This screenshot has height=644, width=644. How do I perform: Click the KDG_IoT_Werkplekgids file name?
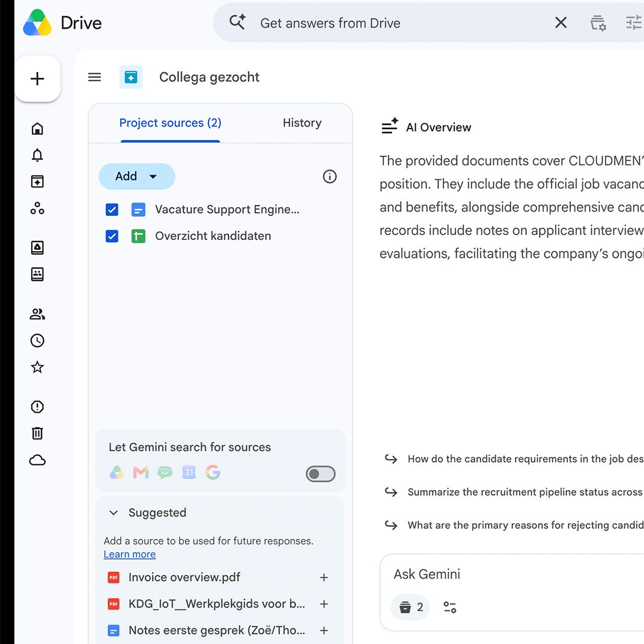click(216, 604)
